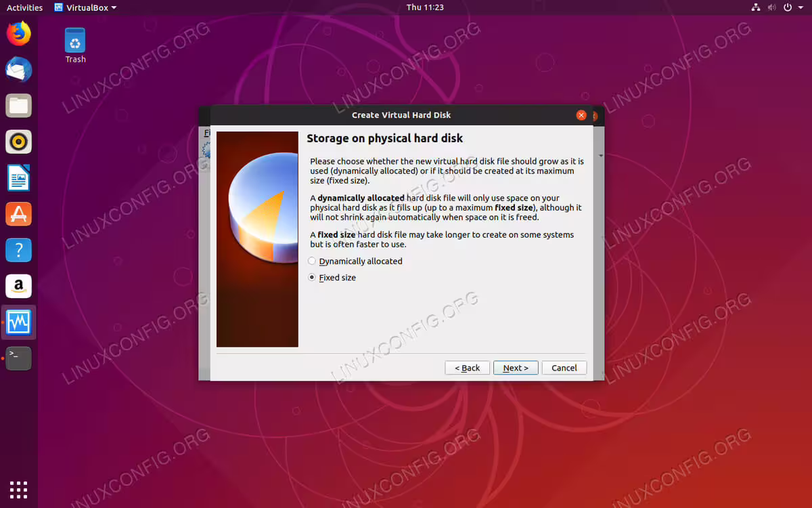Open the Activities overview
The height and width of the screenshot is (508, 812).
[24, 7]
